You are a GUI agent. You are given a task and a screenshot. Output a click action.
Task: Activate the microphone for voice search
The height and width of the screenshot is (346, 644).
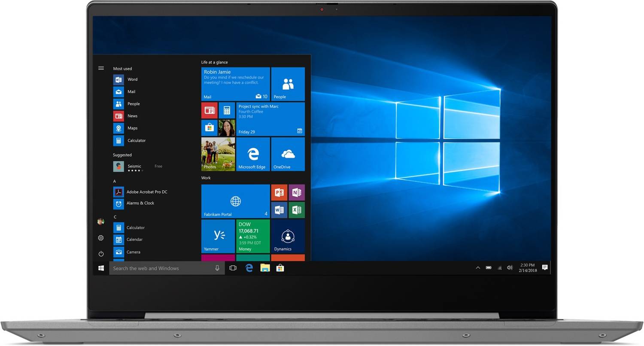click(217, 268)
